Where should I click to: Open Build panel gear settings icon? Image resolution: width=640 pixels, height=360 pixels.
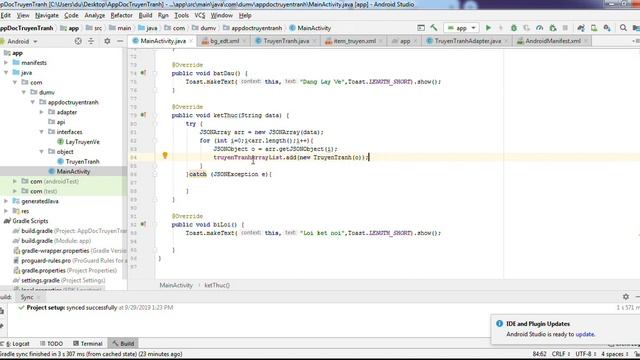point(626,297)
